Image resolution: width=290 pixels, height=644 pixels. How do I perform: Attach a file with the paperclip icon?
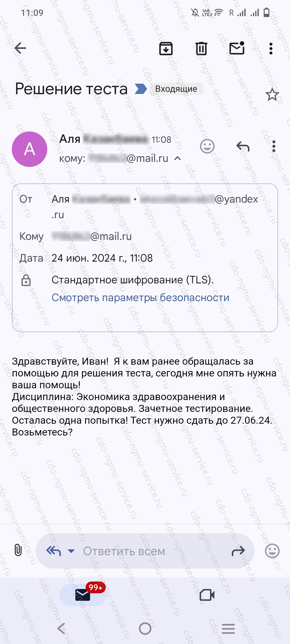point(18,550)
